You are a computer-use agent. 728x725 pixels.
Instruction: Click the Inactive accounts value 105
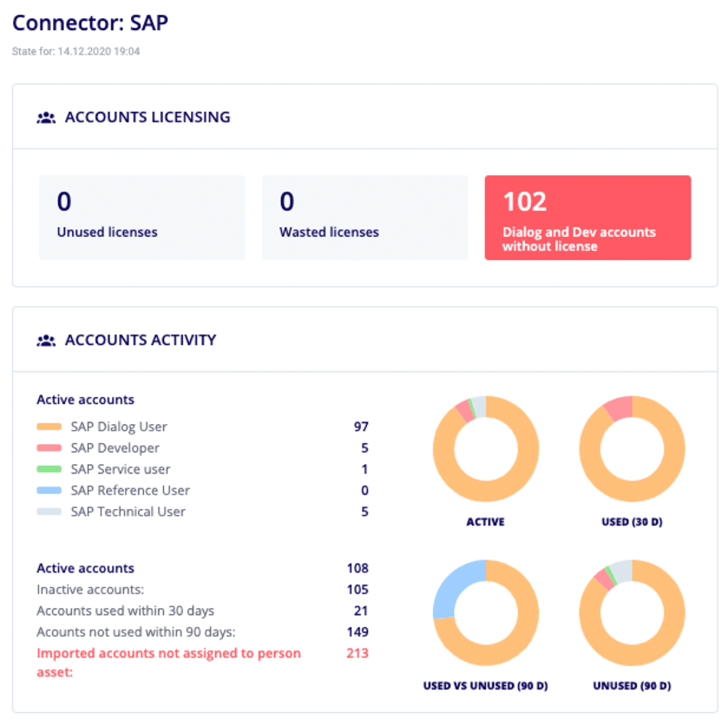[x=357, y=590]
